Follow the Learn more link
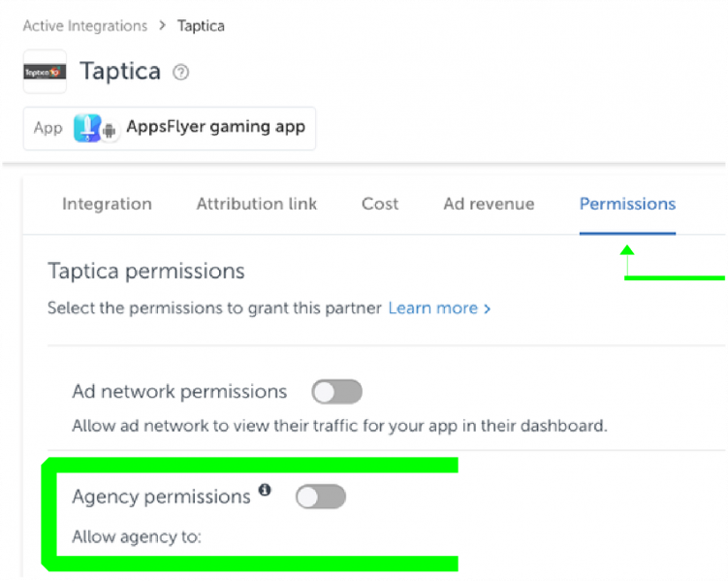 point(439,308)
